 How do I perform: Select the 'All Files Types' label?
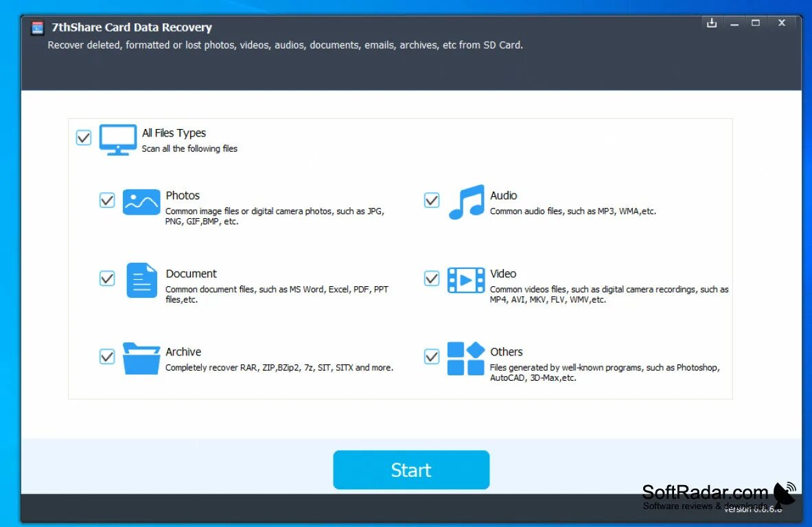tap(174, 133)
